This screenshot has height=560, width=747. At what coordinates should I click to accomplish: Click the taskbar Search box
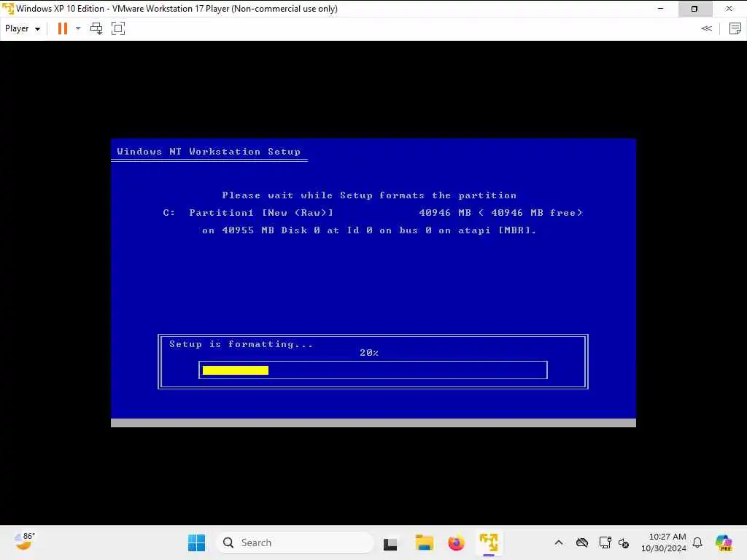click(295, 542)
